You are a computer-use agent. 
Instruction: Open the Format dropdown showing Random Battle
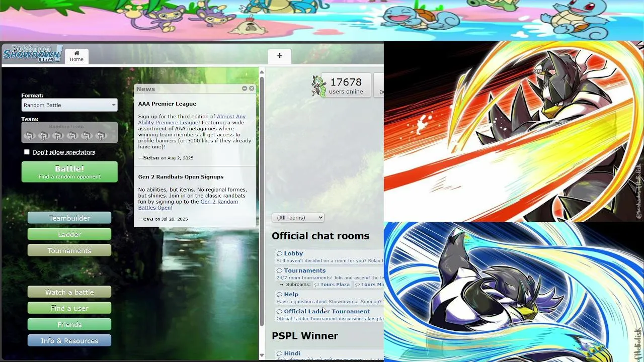pos(69,105)
